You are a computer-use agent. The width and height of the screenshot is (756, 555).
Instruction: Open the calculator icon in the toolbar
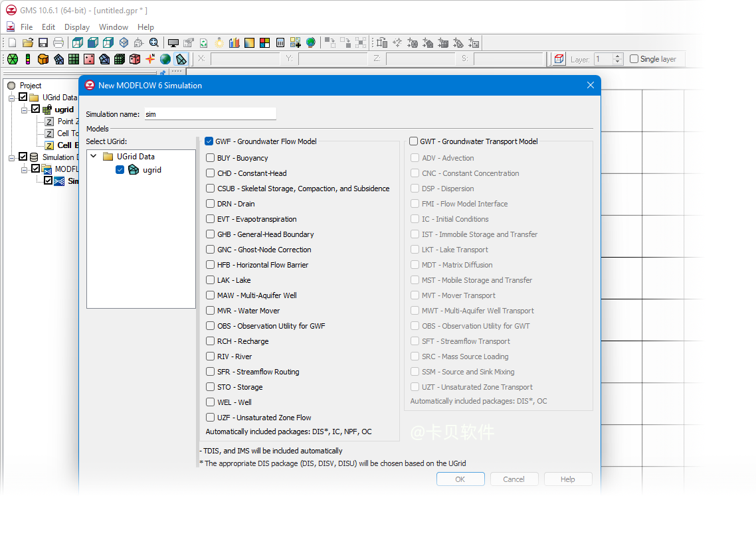(x=280, y=43)
